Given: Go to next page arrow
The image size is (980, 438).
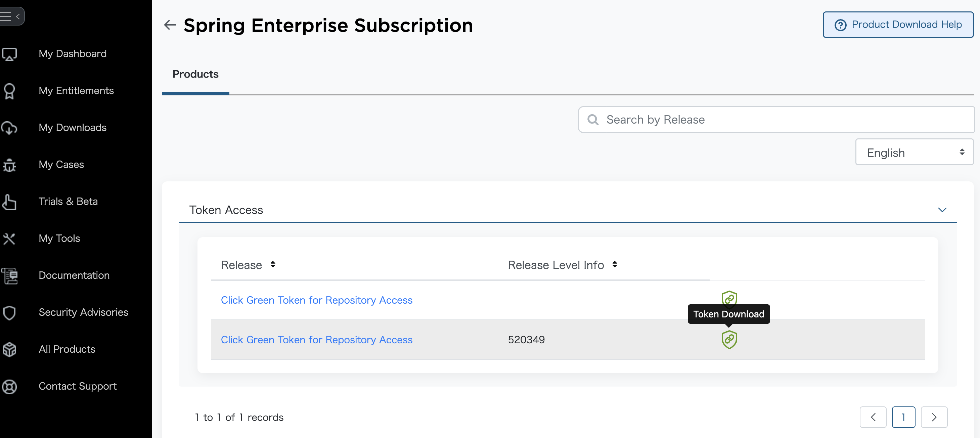Looking at the screenshot, I should (x=934, y=417).
